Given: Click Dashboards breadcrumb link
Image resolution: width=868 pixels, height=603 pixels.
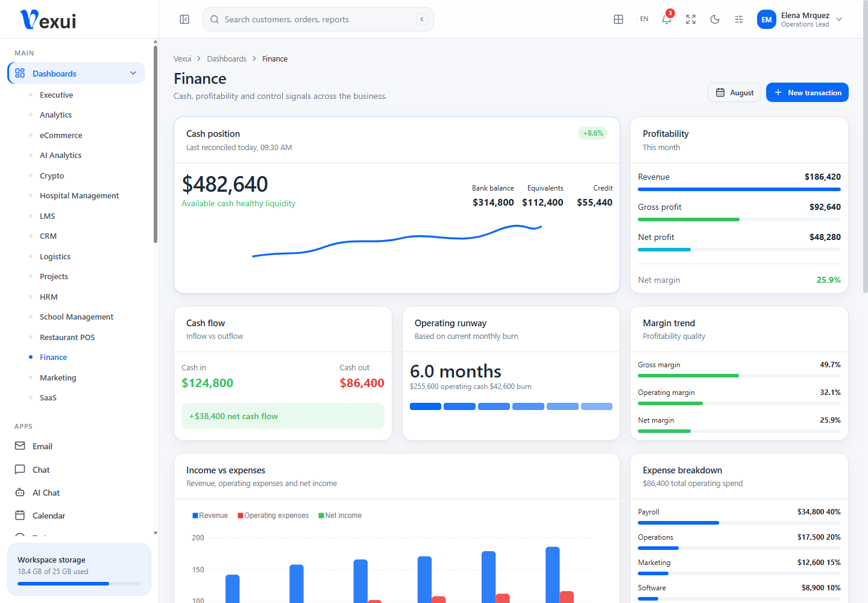Looking at the screenshot, I should 227,58.
